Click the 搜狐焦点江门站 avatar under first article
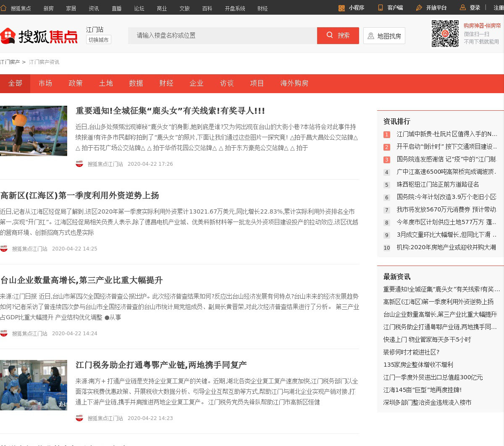The image size is (504, 446). pos(79,164)
